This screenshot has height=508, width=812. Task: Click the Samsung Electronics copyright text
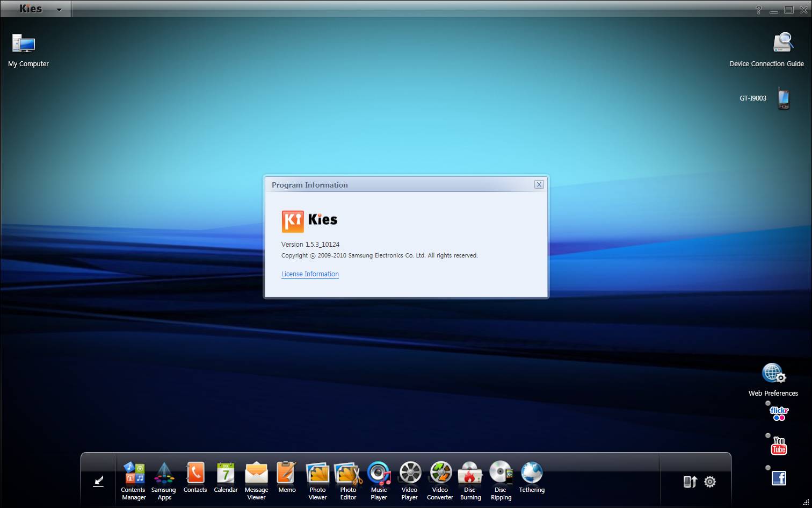pyautogui.click(x=379, y=255)
